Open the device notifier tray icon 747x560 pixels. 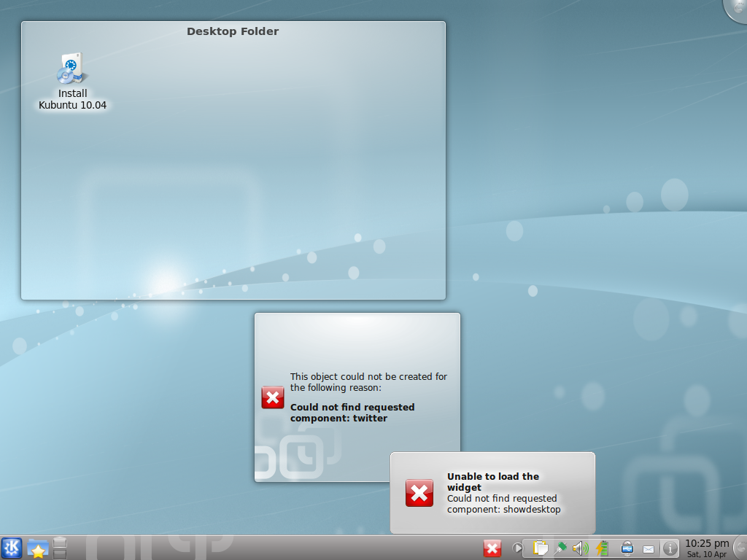coord(627,548)
